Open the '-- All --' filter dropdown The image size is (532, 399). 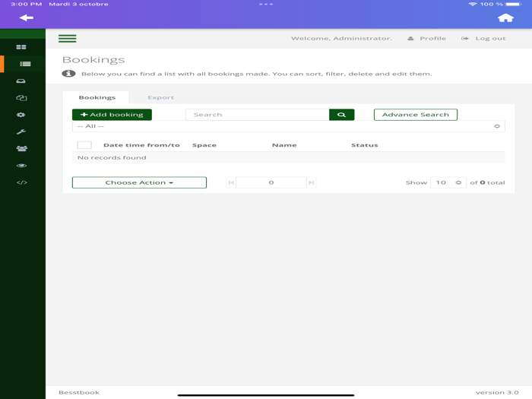(288, 126)
